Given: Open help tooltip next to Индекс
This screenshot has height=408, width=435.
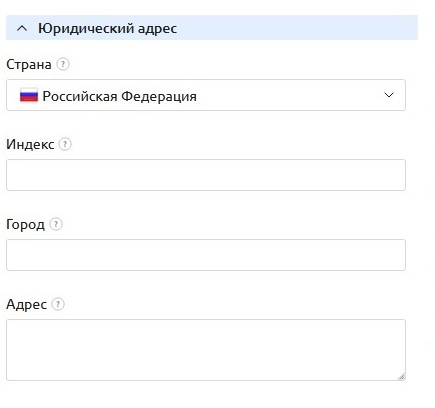Looking at the screenshot, I should (65, 144).
